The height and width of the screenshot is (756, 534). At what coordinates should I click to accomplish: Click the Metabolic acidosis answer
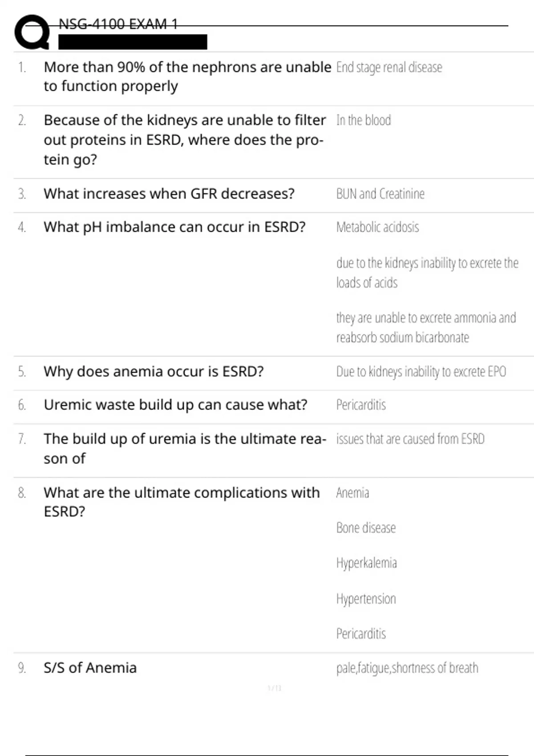[x=377, y=227]
